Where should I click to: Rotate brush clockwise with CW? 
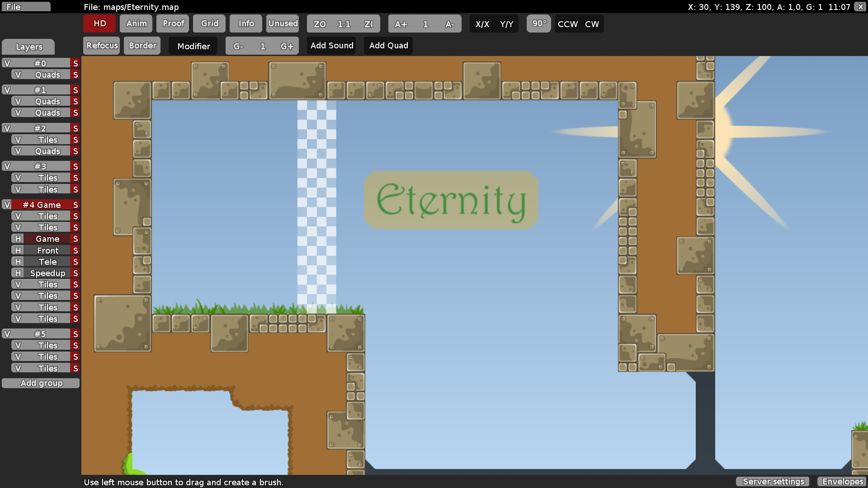point(592,24)
